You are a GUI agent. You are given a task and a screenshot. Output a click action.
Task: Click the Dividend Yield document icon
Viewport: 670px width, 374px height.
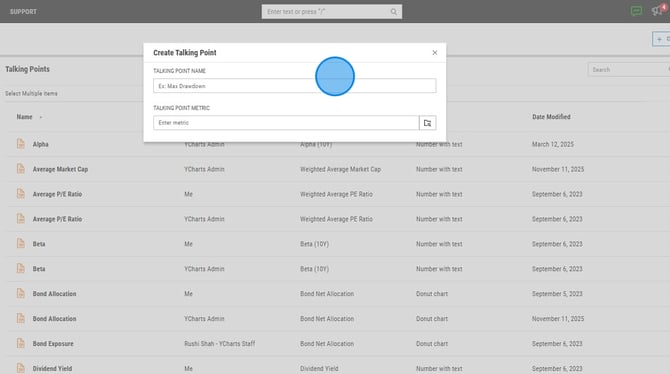21,368
